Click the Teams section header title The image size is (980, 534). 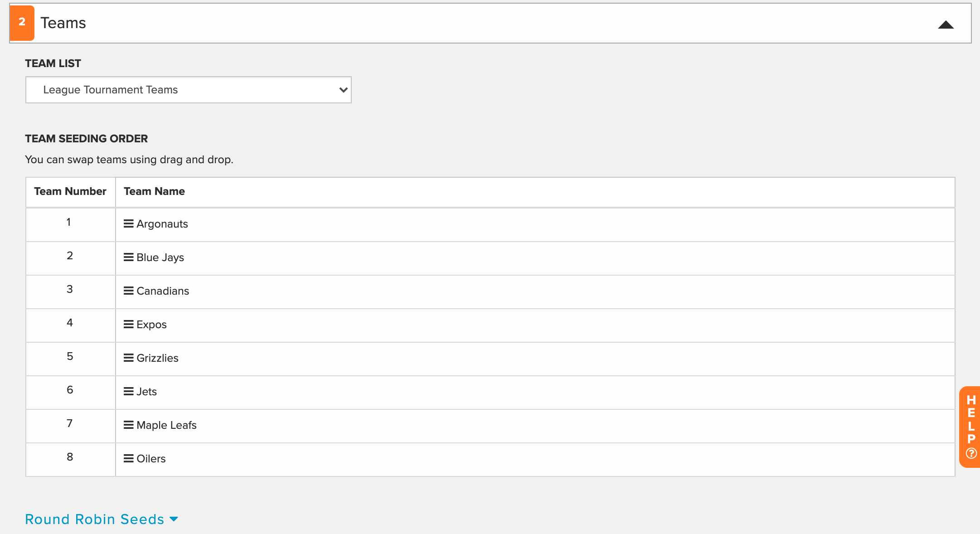(63, 23)
